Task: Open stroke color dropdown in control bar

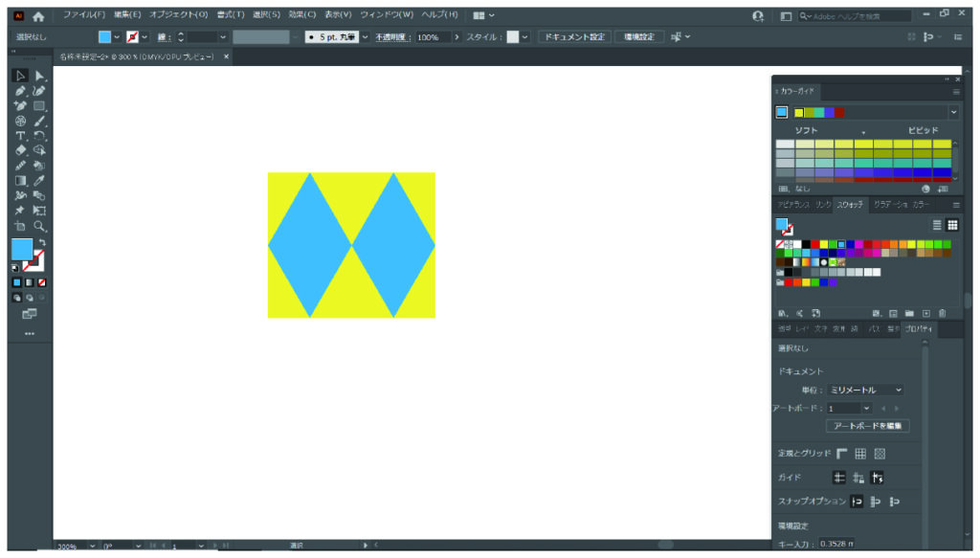Action: pos(145,37)
